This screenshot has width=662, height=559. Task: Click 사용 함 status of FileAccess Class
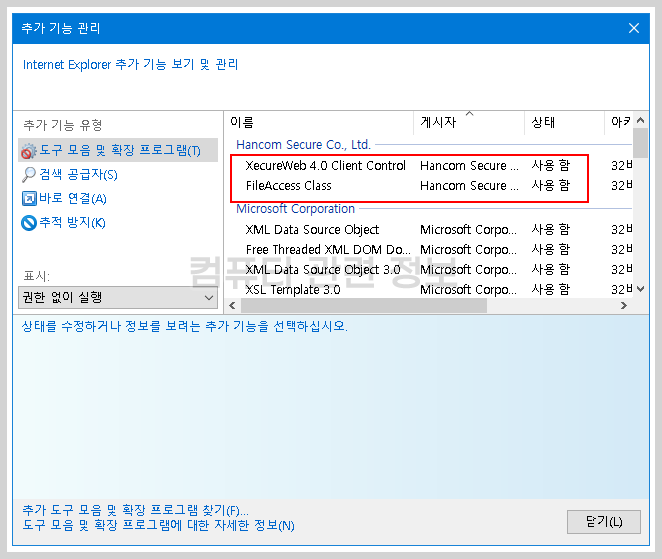551,186
